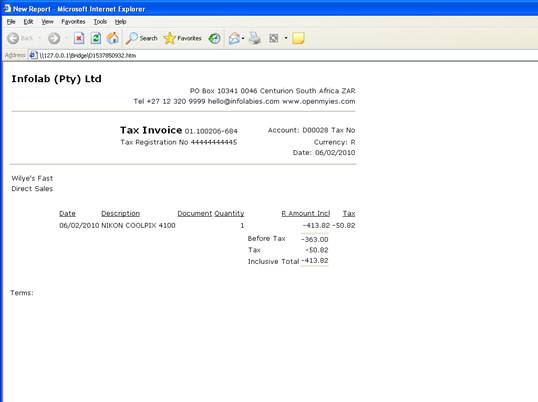Viewport: 538px width, 402px height.
Task: Open the Favorites star toolbar button
Action: [x=183, y=38]
